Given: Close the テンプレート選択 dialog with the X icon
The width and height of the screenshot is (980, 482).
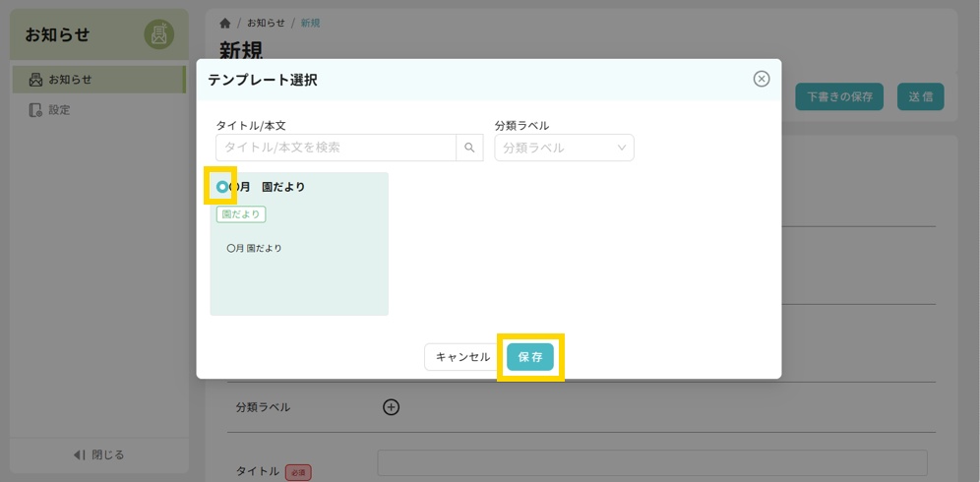Looking at the screenshot, I should tap(761, 80).
